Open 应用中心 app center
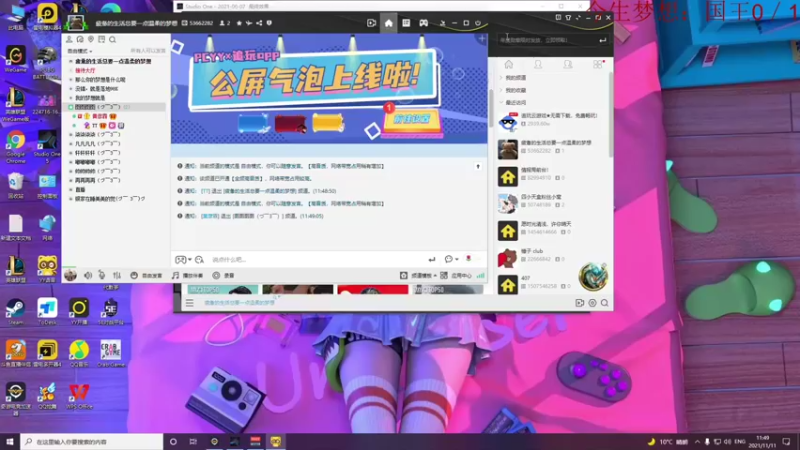The height and width of the screenshot is (450, 800). pos(457,276)
